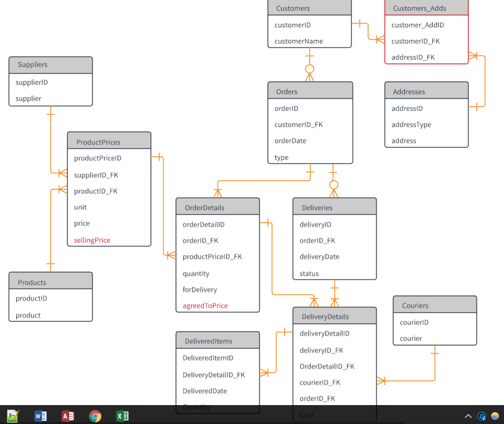This screenshot has height=424, width=504.
Task: Select the addressType field
Action: (411, 125)
